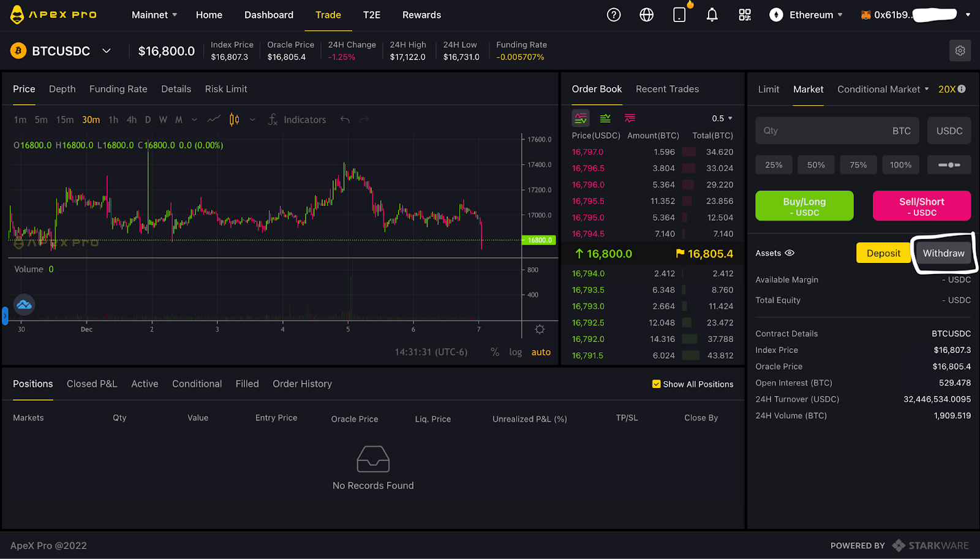Screen dimensions: 980x559
Task: Open the Mainnet network dropdown
Action: pos(154,15)
